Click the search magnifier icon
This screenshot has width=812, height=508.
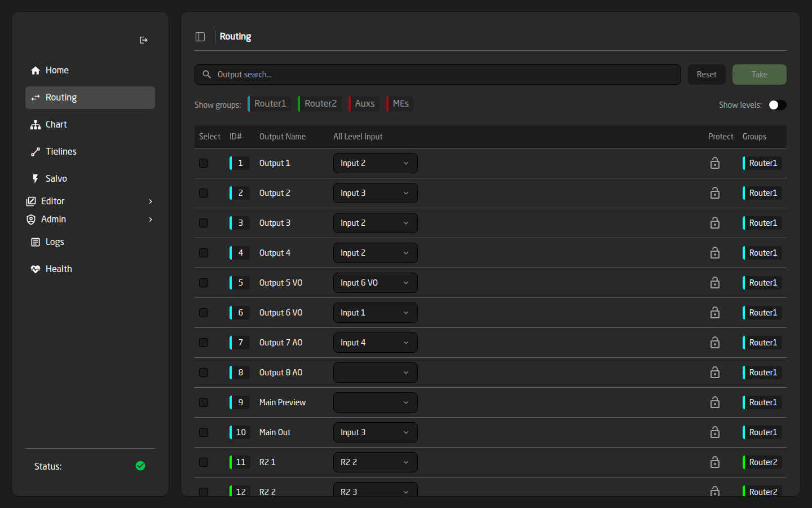click(x=206, y=75)
